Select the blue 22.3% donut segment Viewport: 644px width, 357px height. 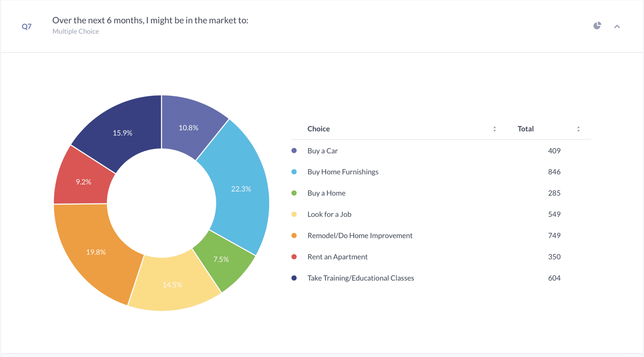coord(241,189)
